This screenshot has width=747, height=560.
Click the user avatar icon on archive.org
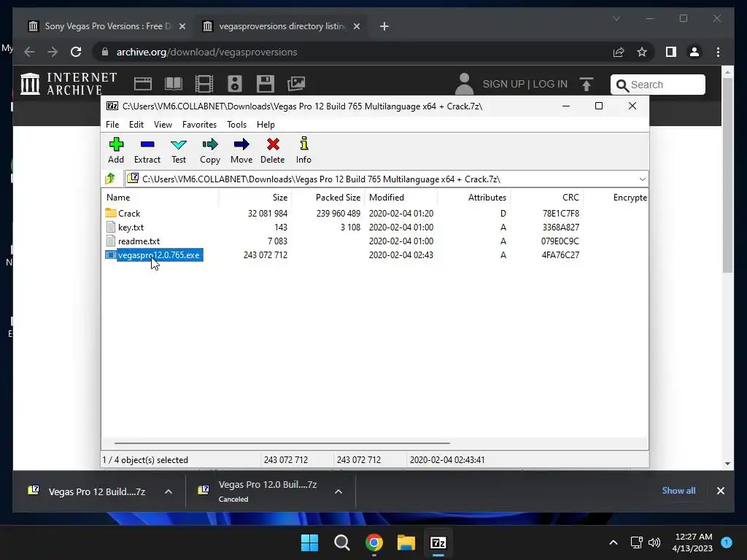(x=464, y=84)
